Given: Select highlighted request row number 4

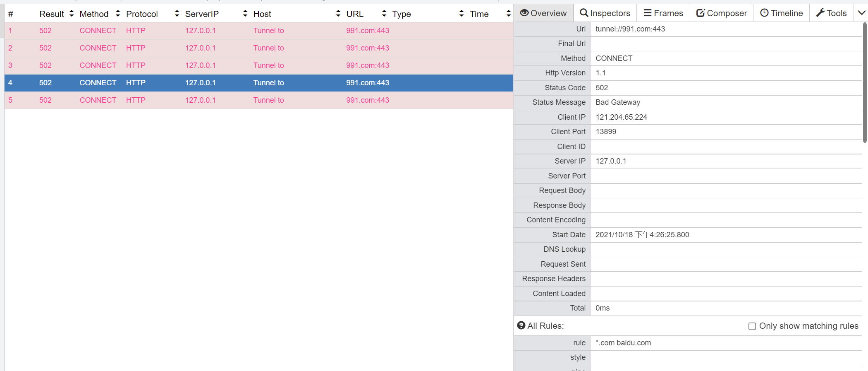Looking at the screenshot, I should (x=259, y=83).
